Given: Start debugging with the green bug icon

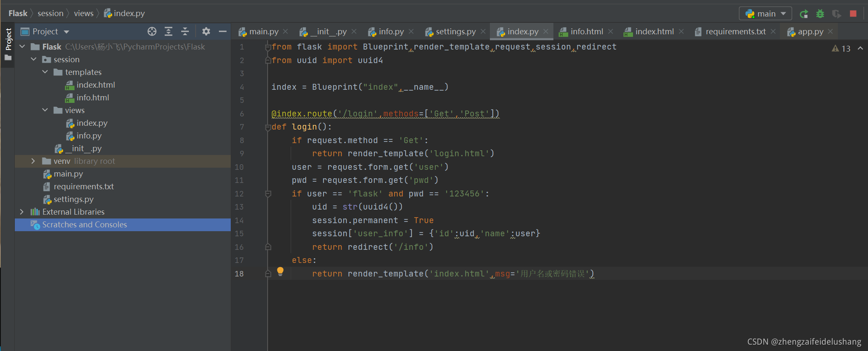Looking at the screenshot, I should click(820, 14).
